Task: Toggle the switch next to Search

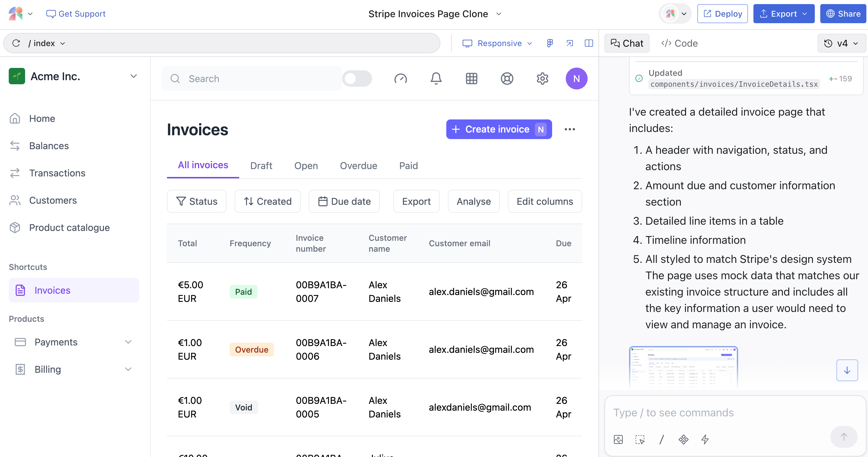Action: click(x=357, y=79)
